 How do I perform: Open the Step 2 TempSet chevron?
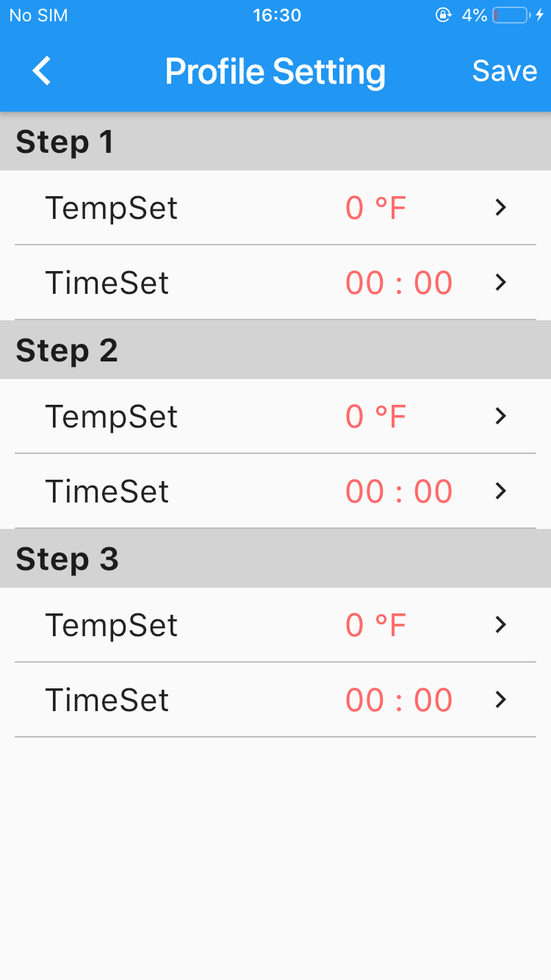(x=501, y=417)
